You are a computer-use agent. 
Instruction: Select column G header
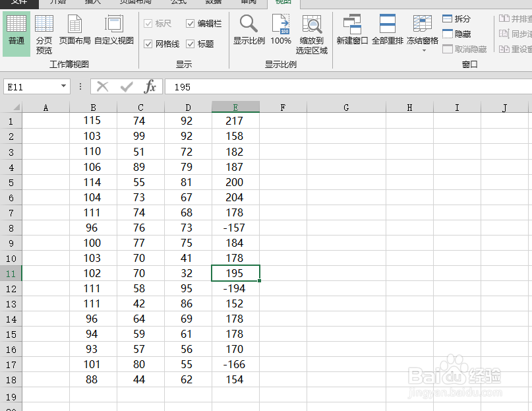(x=346, y=108)
